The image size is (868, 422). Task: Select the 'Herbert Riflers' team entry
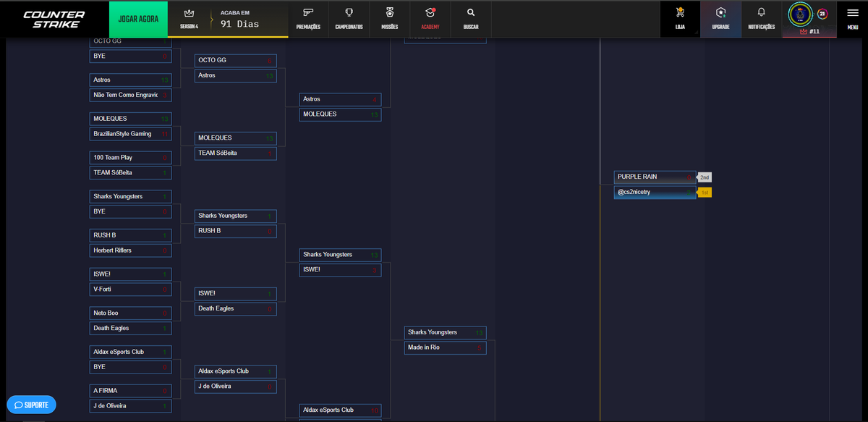[130, 250]
